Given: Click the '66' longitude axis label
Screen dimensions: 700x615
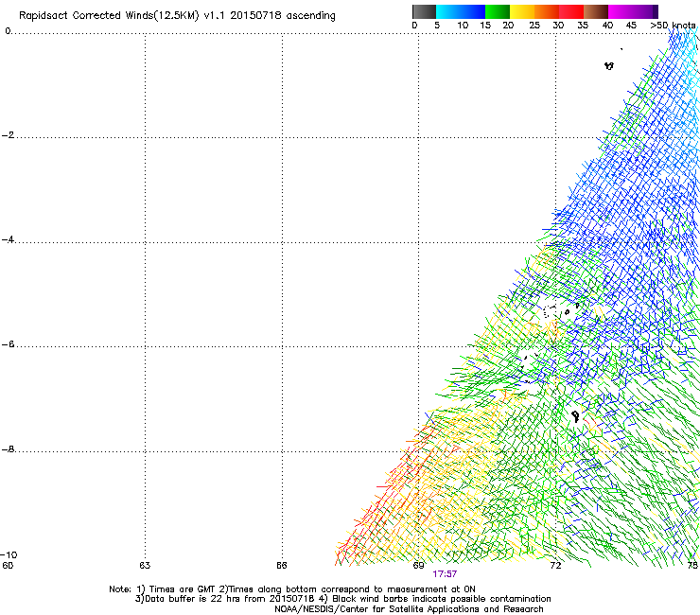Looking at the screenshot, I should (x=282, y=566).
